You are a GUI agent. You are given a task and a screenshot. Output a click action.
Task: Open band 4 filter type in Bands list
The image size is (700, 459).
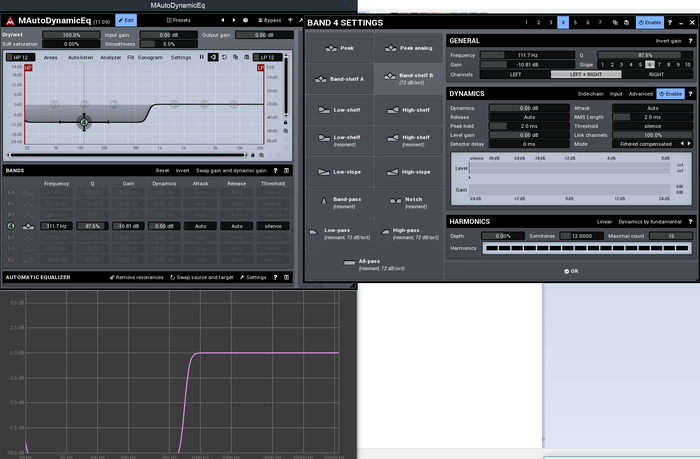pyautogui.click(x=28, y=226)
